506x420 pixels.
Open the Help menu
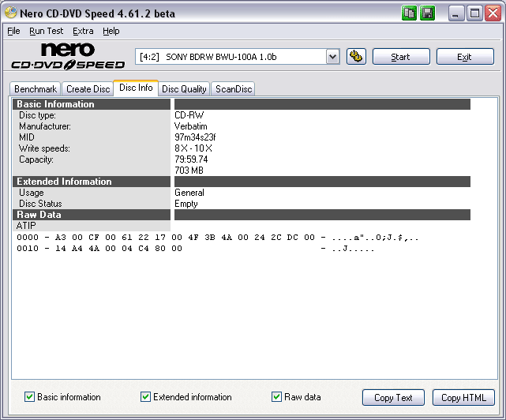coord(111,31)
